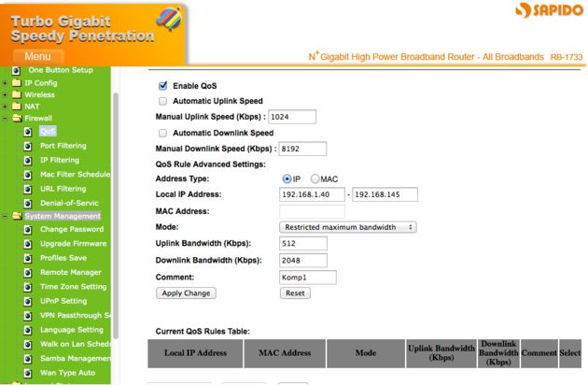This screenshot has height=385, width=588.
Task: Check Automatic Uplink Speed
Action: pos(162,101)
